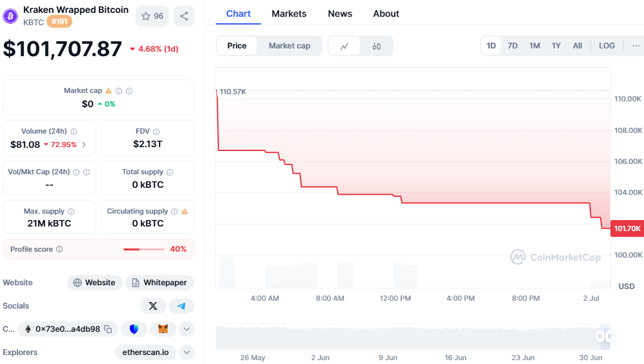Add KBTC to watchlist with the star button

coord(152,16)
